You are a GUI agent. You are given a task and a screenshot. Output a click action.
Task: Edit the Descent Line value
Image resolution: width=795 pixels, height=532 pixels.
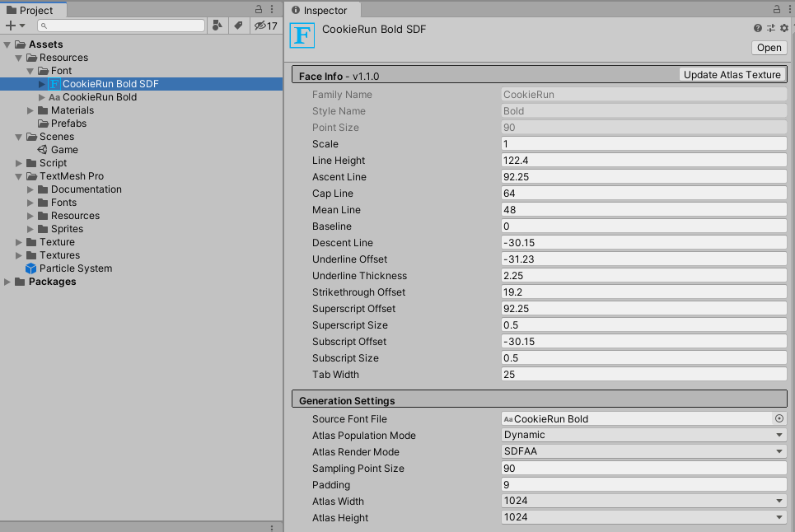tap(644, 243)
